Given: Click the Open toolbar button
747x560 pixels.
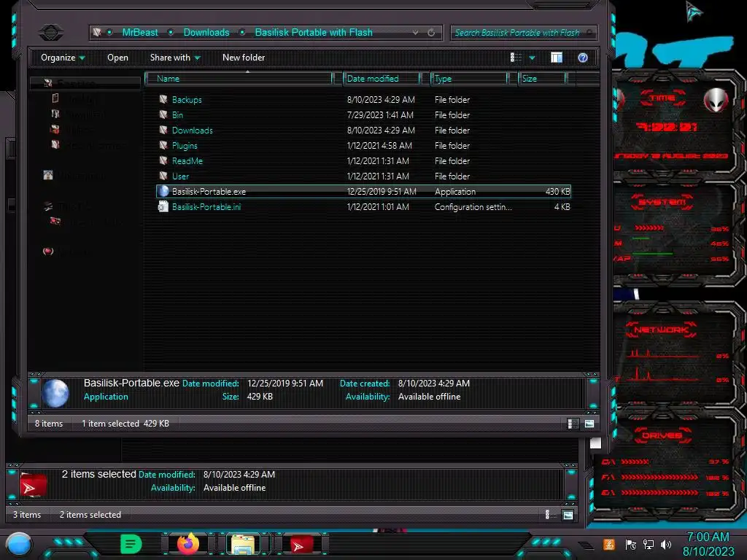Looking at the screenshot, I should point(117,58).
